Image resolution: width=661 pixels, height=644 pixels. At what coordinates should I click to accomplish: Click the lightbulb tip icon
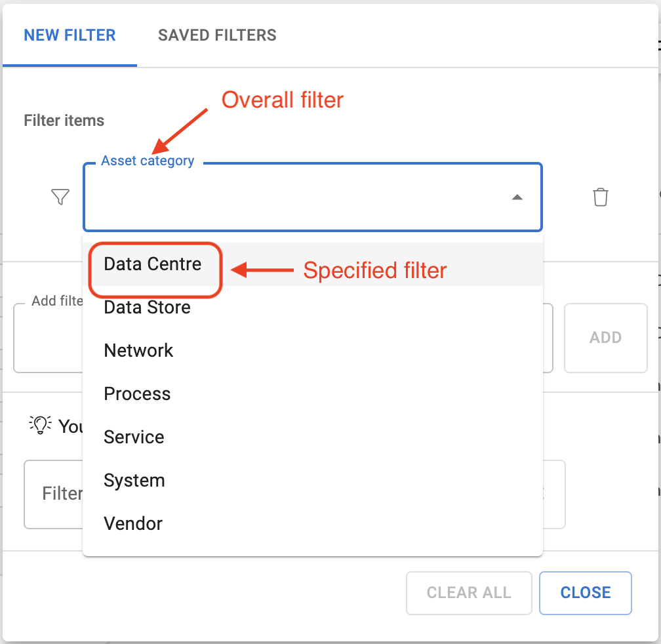point(40,424)
